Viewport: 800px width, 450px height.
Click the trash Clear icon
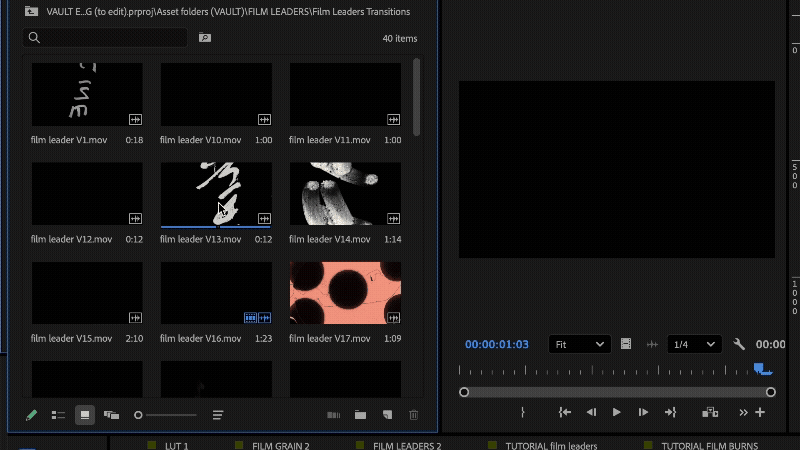413,415
